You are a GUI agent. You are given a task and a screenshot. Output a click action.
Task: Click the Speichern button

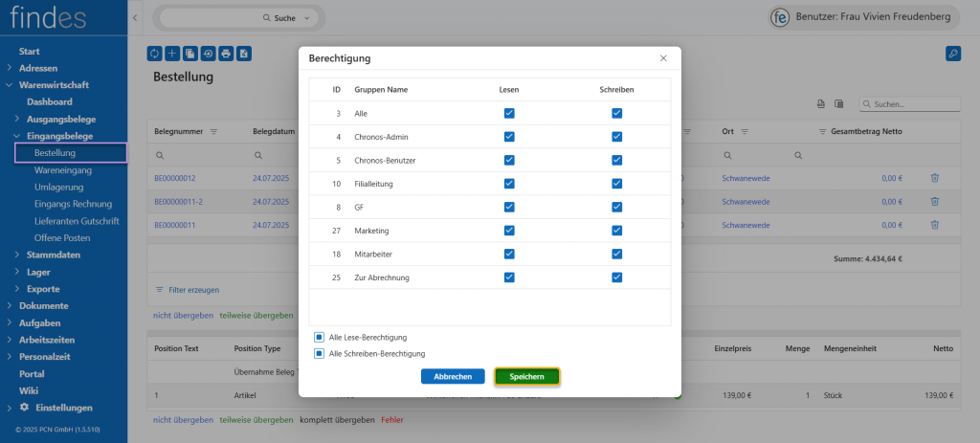[527, 377]
